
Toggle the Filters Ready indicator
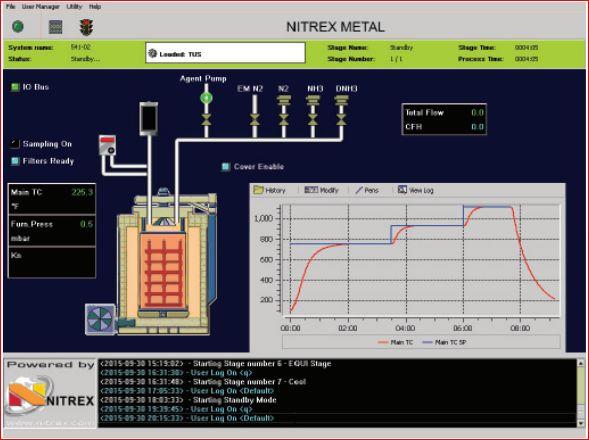(15, 161)
